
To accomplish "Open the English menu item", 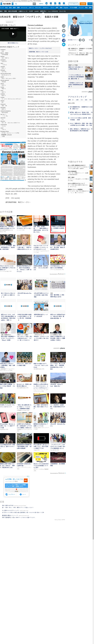I will [x=66, y=8].
